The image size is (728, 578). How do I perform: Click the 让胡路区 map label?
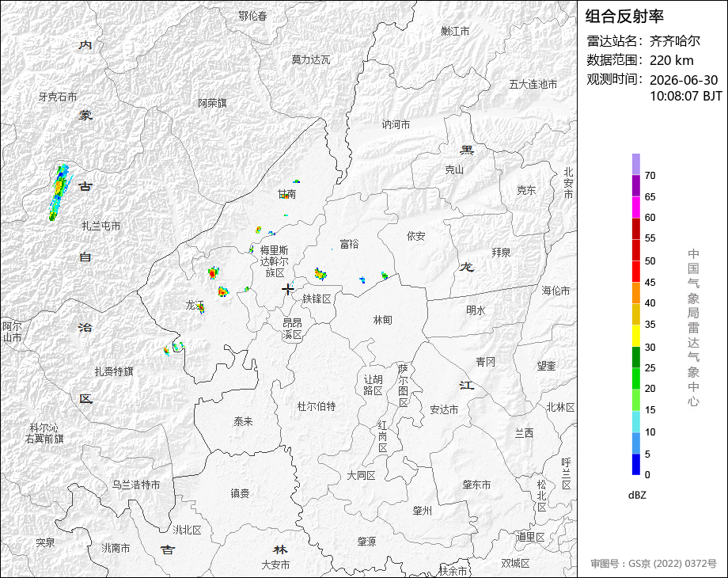373,385
